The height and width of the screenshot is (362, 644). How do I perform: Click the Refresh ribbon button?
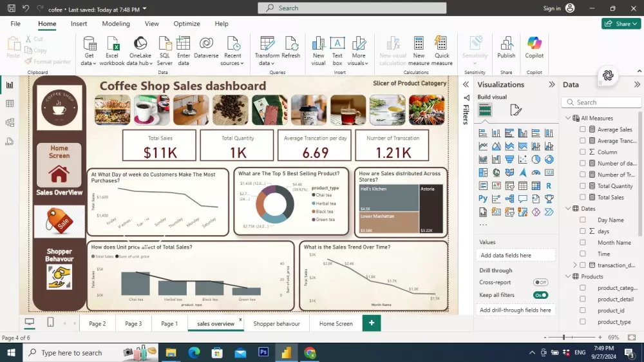pos(291,48)
